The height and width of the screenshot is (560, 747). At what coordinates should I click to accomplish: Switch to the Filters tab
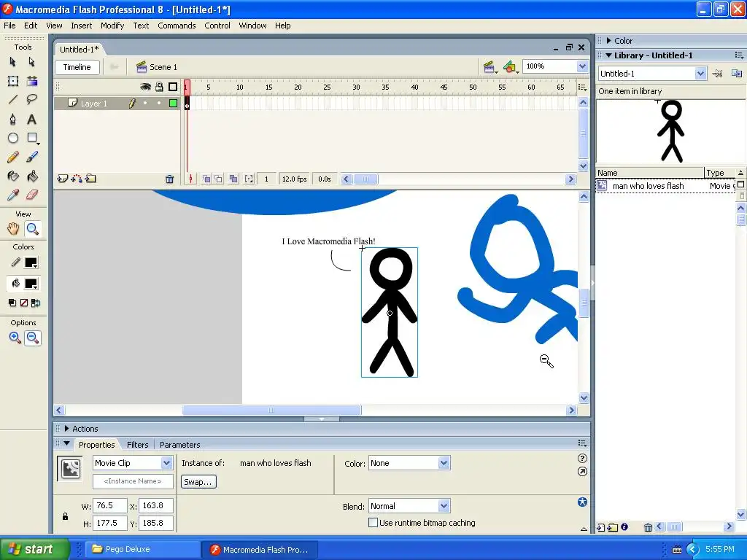pyautogui.click(x=138, y=445)
